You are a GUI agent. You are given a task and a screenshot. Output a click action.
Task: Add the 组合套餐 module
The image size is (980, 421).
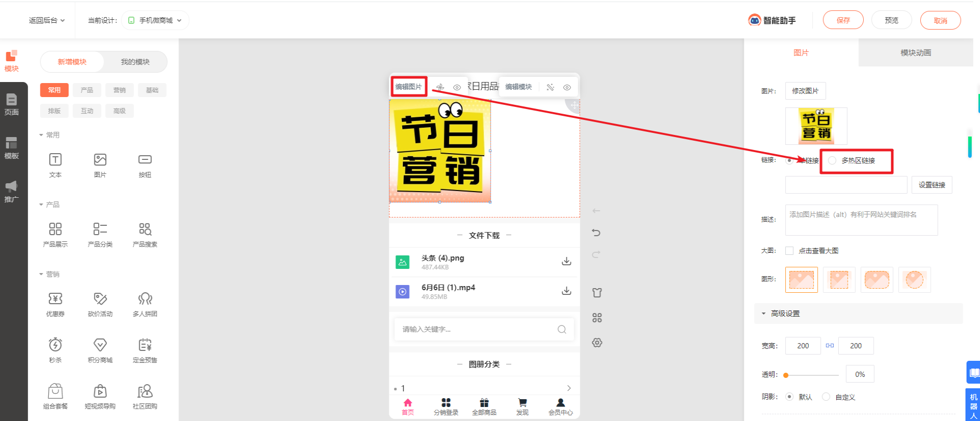tap(56, 397)
